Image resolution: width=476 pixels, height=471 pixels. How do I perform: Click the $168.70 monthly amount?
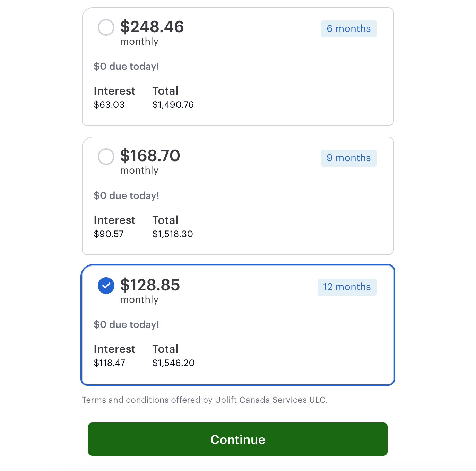150,156
